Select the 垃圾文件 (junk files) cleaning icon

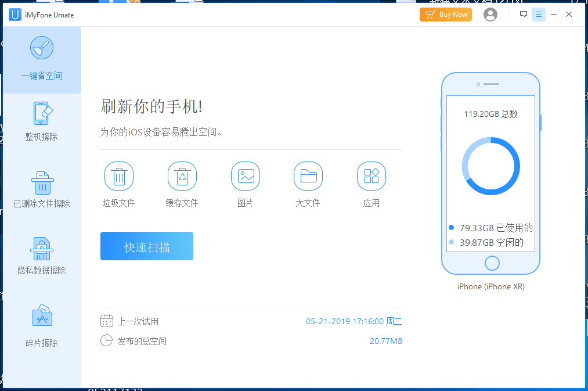click(119, 176)
